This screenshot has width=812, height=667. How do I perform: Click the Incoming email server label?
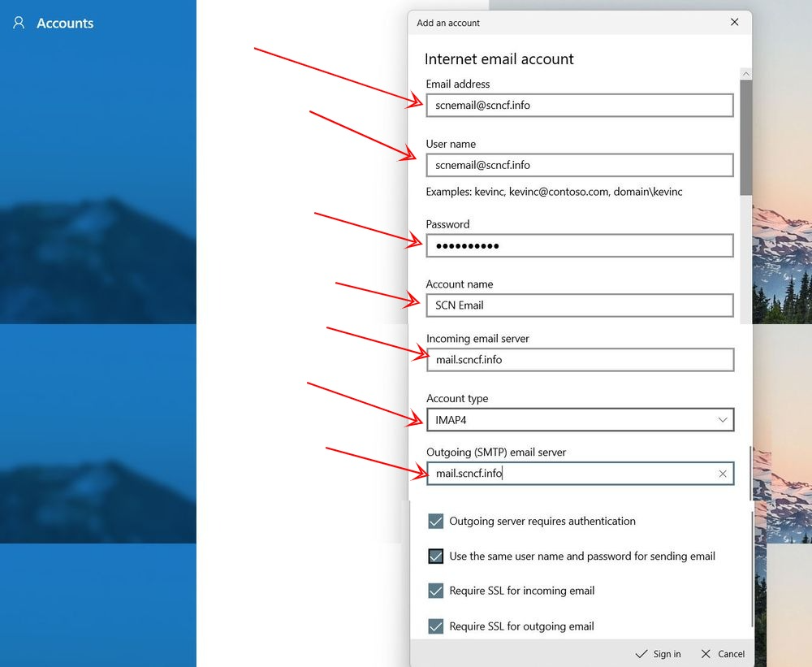click(477, 339)
